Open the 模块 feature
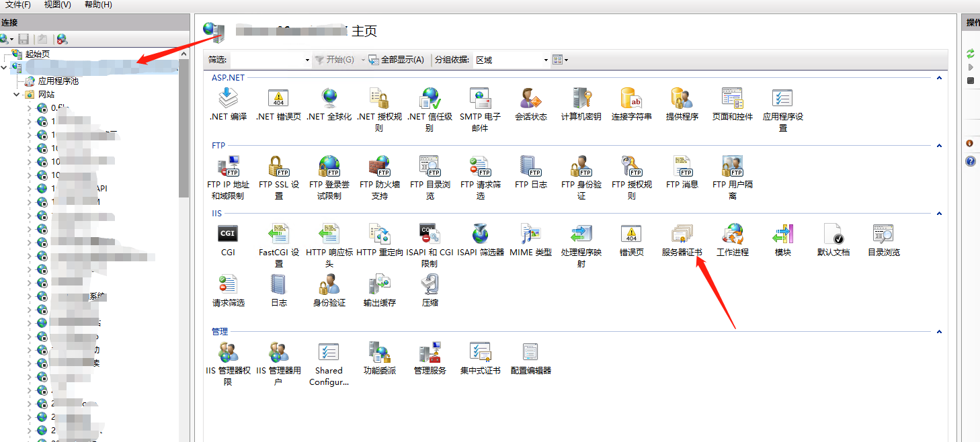The image size is (980, 442). 783,240
